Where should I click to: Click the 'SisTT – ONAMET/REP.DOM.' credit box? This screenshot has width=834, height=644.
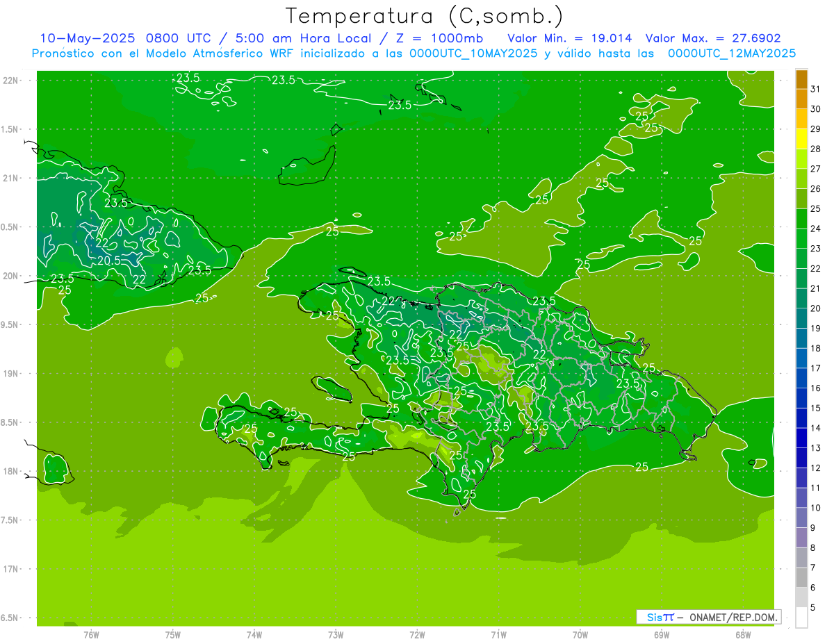click(710, 617)
